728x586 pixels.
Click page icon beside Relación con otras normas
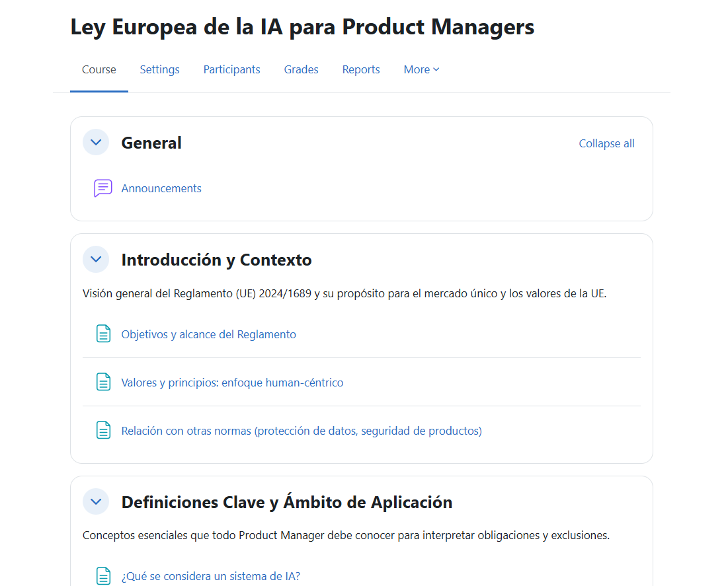[x=103, y=430]
